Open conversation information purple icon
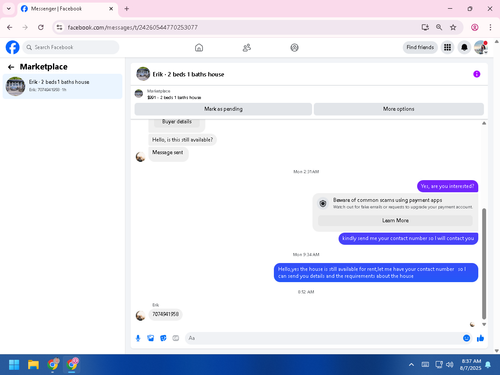Viewport: 500px width, 375px height. 477,74
